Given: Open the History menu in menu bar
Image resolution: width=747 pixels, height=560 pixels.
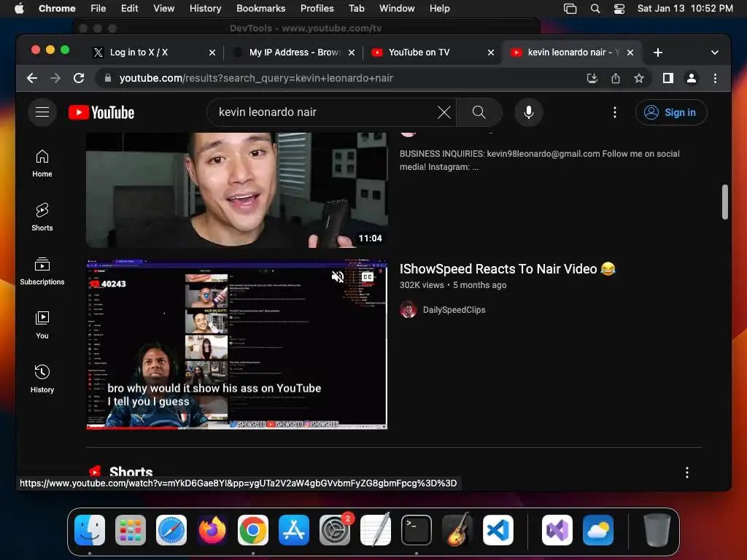Looking at the screenshot, I should click(x=205, y=8).
